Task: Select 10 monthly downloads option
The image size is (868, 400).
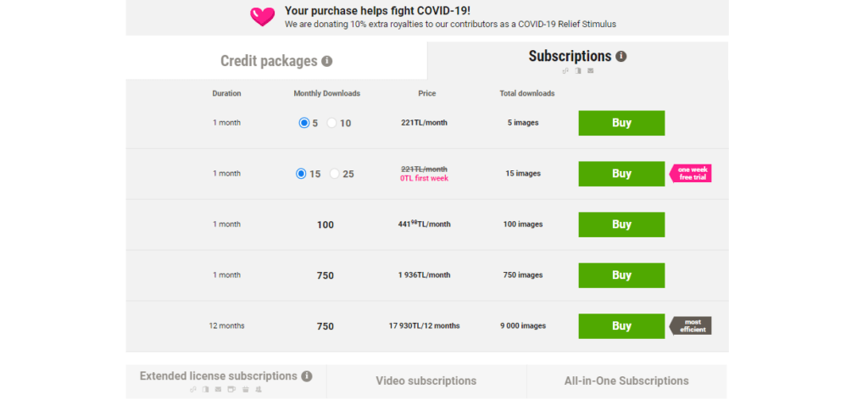Action: [332, 123]
